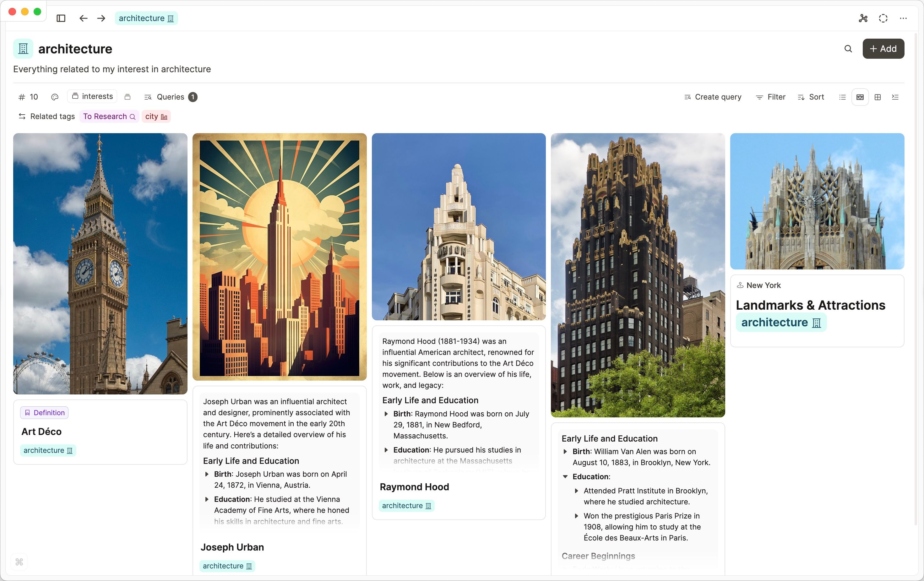The width and height of the screenshot is (924, 581).
Task: Click the search magnifier icon
Action: [848, 49]
